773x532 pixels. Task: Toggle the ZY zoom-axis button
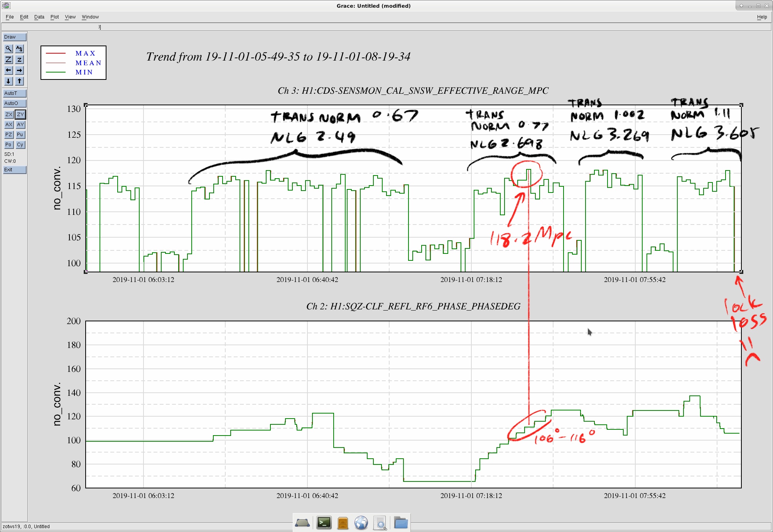(20, 115)
